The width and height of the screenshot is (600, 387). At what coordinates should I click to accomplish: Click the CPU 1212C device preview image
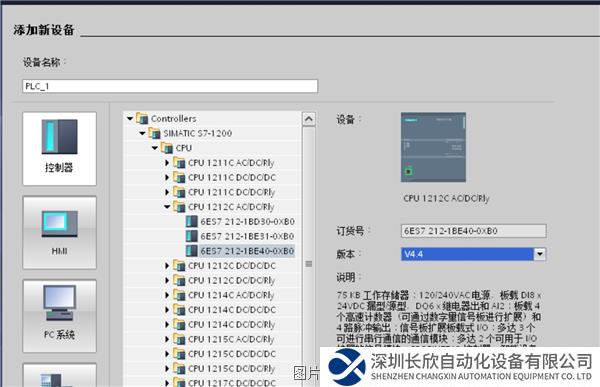(433, 147)
